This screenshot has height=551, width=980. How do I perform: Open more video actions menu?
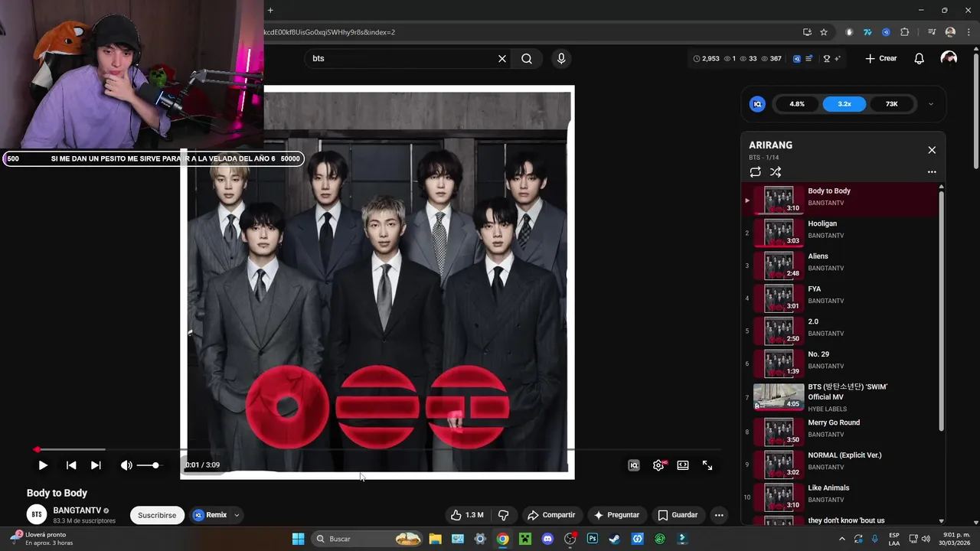[719, 515]
